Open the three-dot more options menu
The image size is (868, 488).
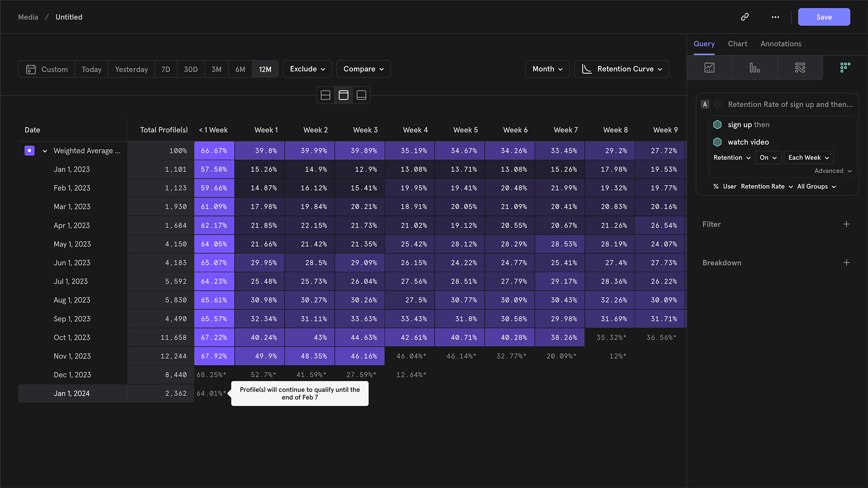tap(775, 17)
